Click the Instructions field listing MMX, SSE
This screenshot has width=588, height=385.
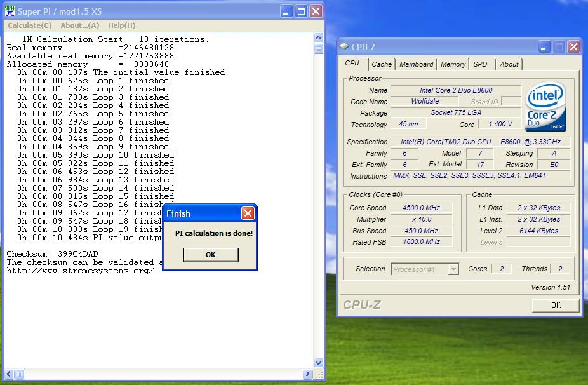481,175
